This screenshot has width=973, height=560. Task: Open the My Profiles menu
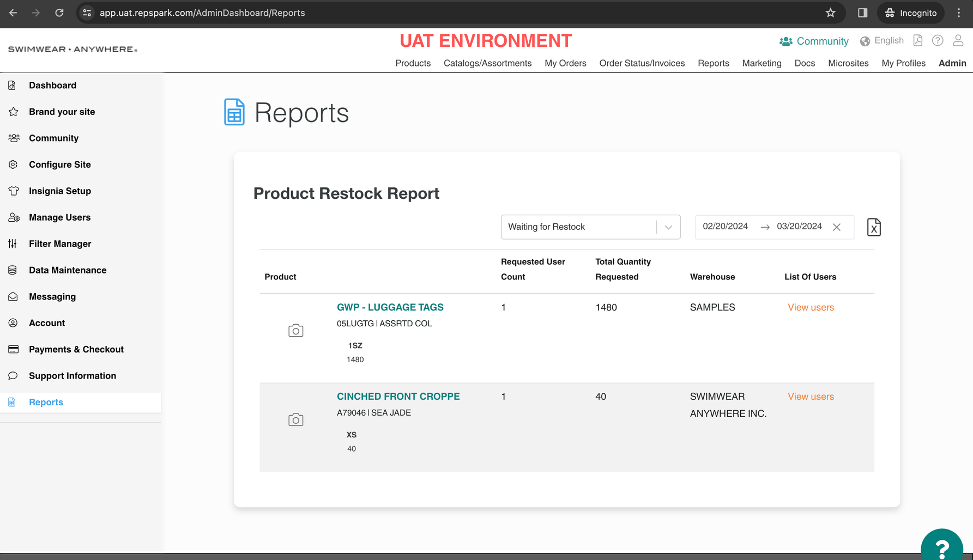tap(903, 63)
